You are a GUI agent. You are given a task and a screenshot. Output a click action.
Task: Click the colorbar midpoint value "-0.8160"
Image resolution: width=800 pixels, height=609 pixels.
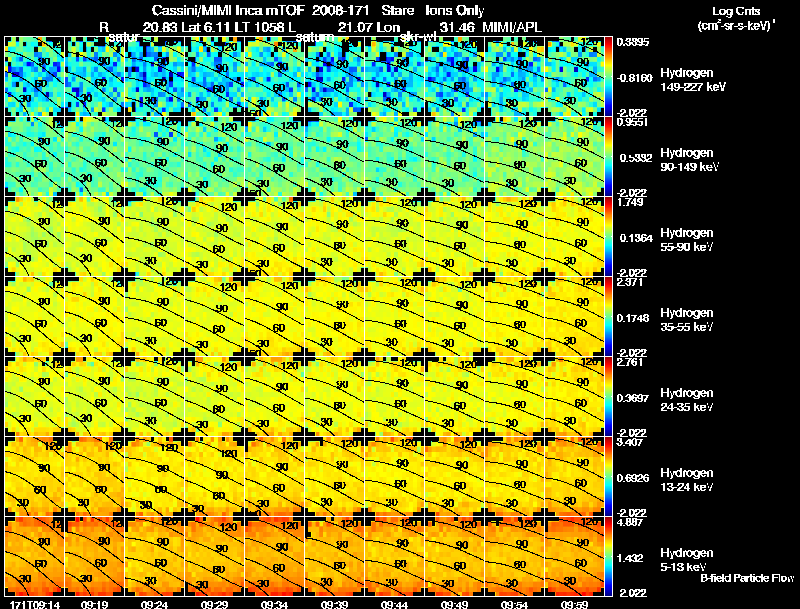click(x=635, y=78)
